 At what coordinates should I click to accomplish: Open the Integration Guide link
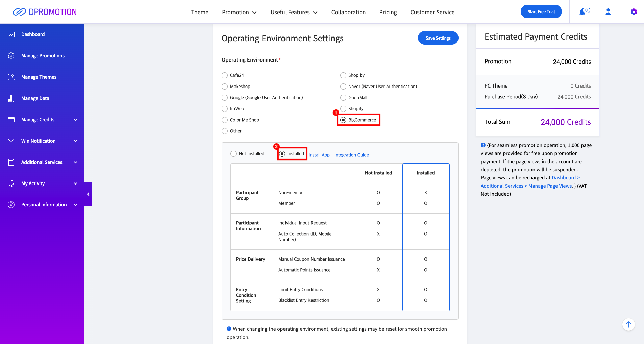coord(351,155)
